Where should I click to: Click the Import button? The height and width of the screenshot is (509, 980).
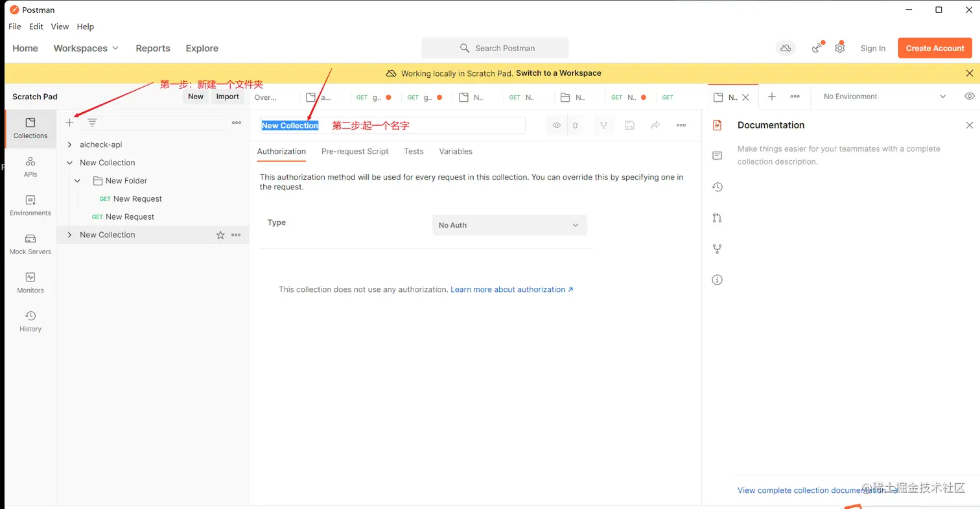(x=227, y=97)
